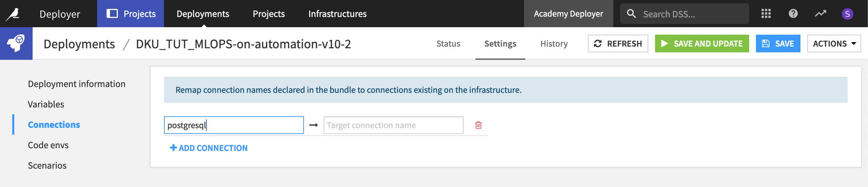868x187 pixels.
Task: Click the Deployer rocket icon
Action: [x=16, y=44]
